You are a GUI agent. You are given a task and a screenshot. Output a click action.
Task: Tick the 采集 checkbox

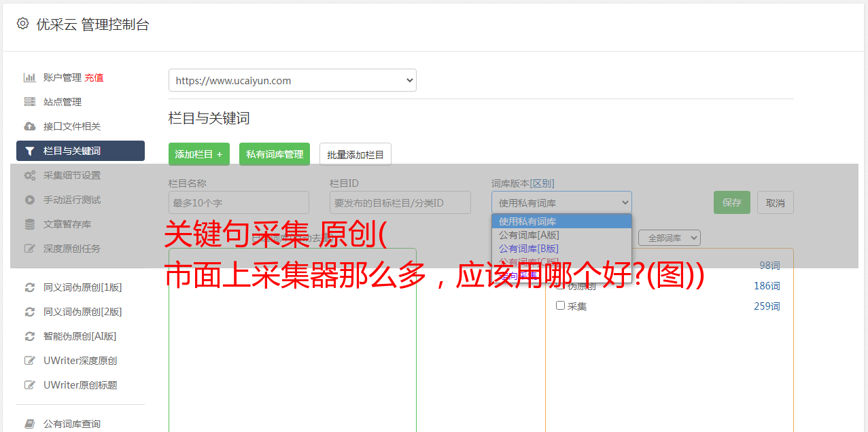pos(561,306)
